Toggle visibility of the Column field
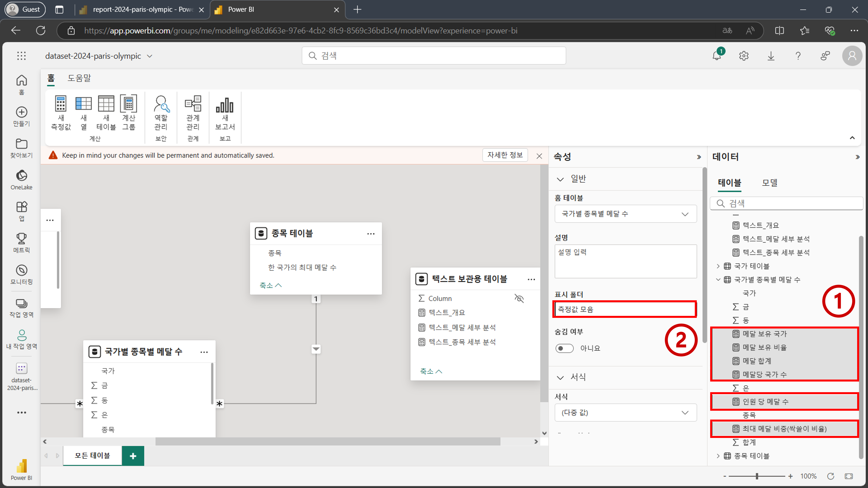The width and height of the screenshot is (868, 488). (x=519, y=298)
